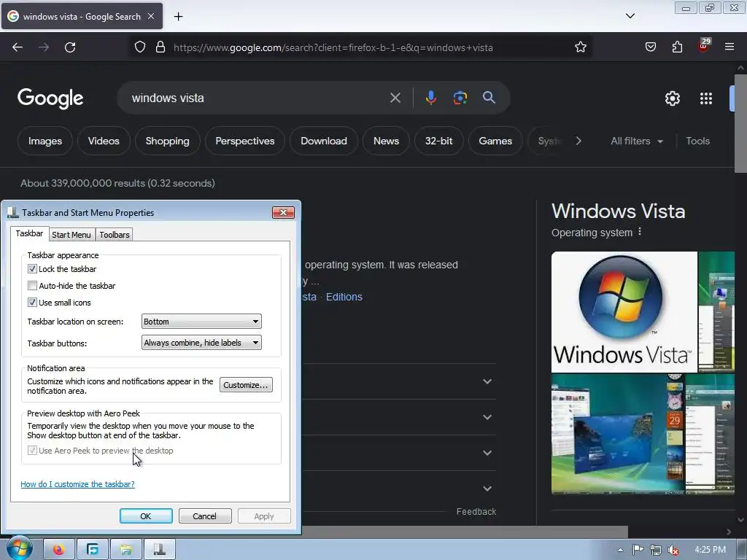747x560 pixels.
Task: Enable Auto-hide the taskbar
Action: [x=32, y=286]
